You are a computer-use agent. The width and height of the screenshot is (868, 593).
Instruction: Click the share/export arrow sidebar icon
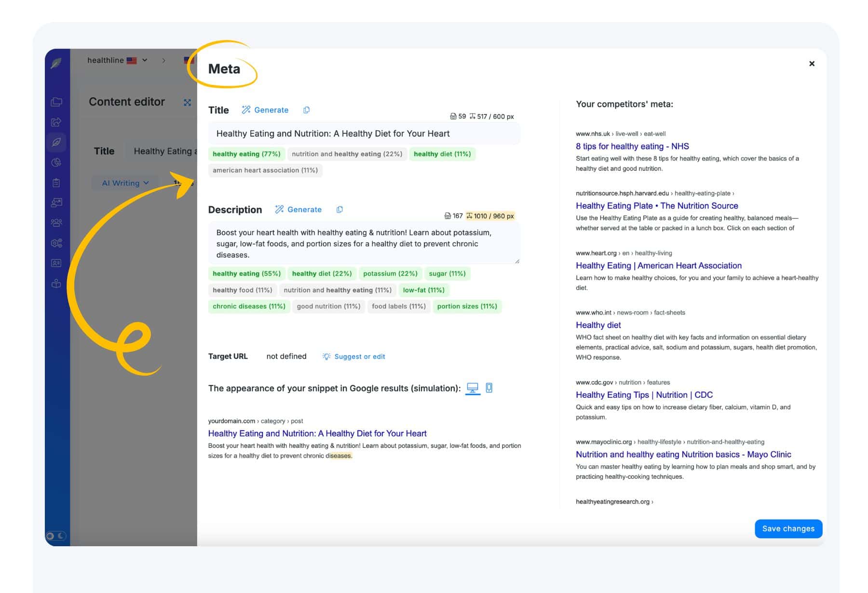(56, 122)
